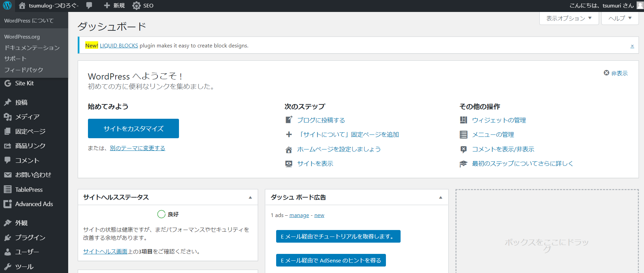Viewport: 644px width, 273px height.
Task: Click the plus icon for 新規
Action: [x=107, y=5]
